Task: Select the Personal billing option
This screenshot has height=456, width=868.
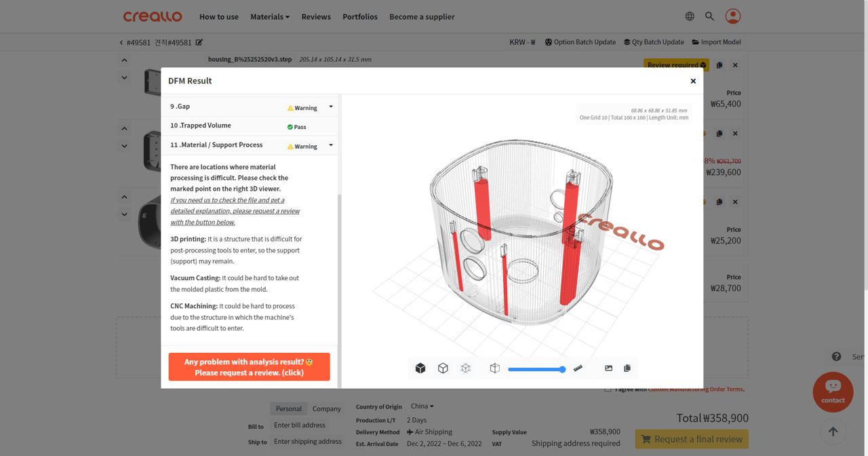Action: click(x=288, y=408)
